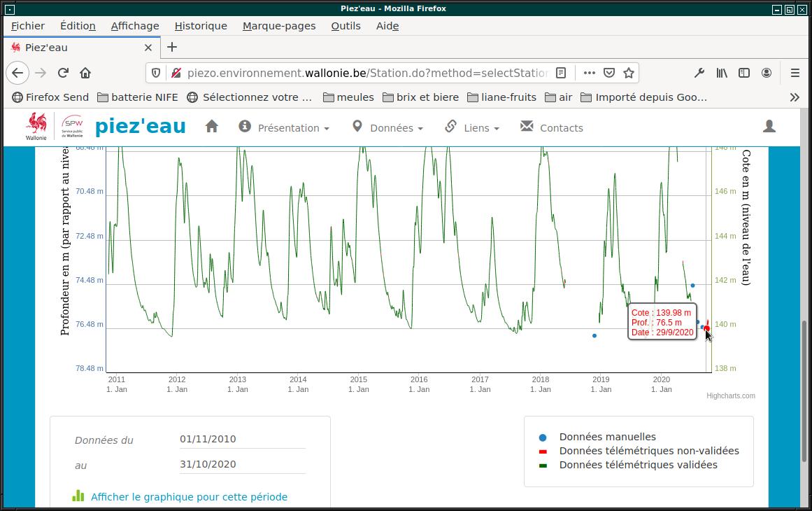Open the Historique menu
This screenshot has height=511, width=812.
tap(201, 26)
